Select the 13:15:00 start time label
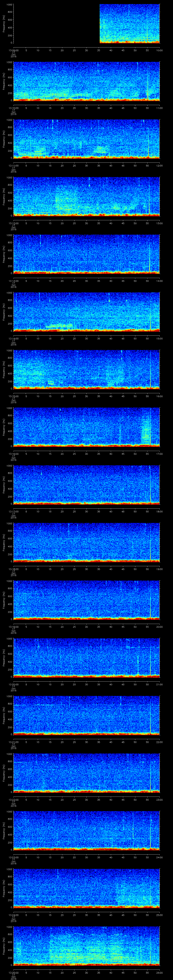Viewport: 173px width, 980px height. [13, 396]
